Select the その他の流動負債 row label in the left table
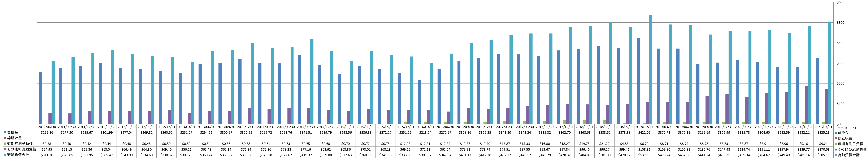 coord(22,149)
